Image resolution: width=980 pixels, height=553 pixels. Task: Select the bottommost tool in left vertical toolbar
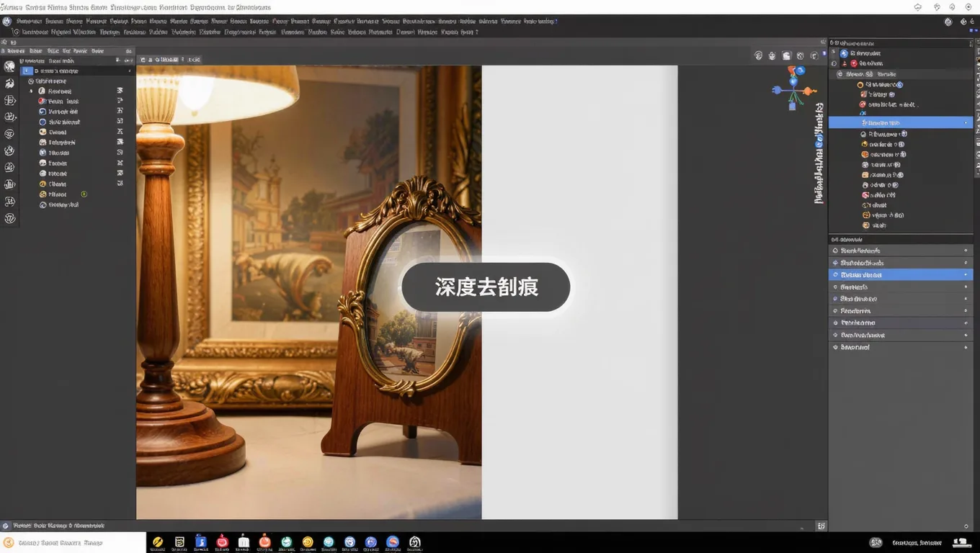pyautogui.click(x=9, y=218)
